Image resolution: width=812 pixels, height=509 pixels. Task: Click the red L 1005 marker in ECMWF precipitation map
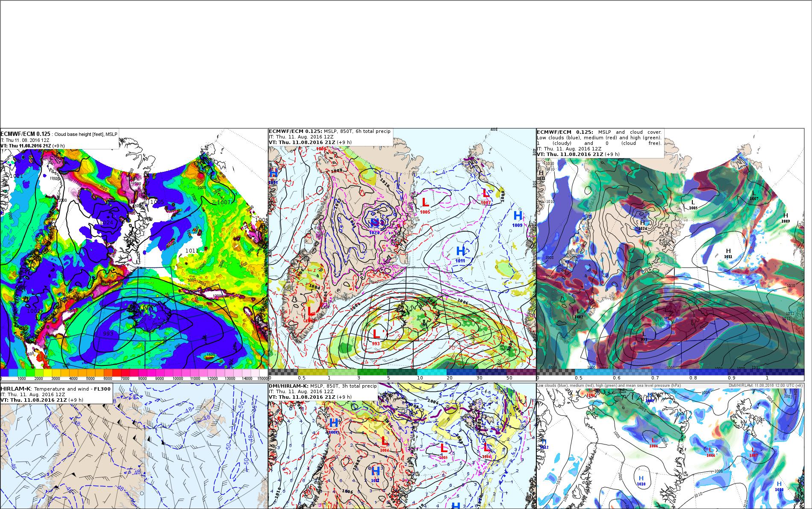(x=425, y=205)
